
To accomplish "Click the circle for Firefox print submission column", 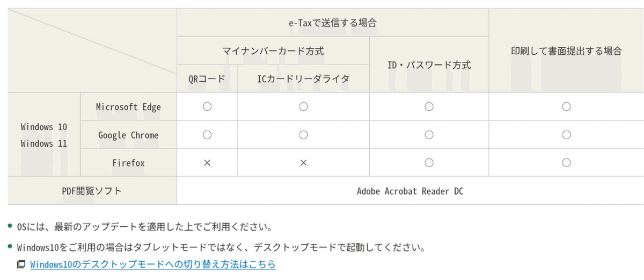I will tap(566, 162).
